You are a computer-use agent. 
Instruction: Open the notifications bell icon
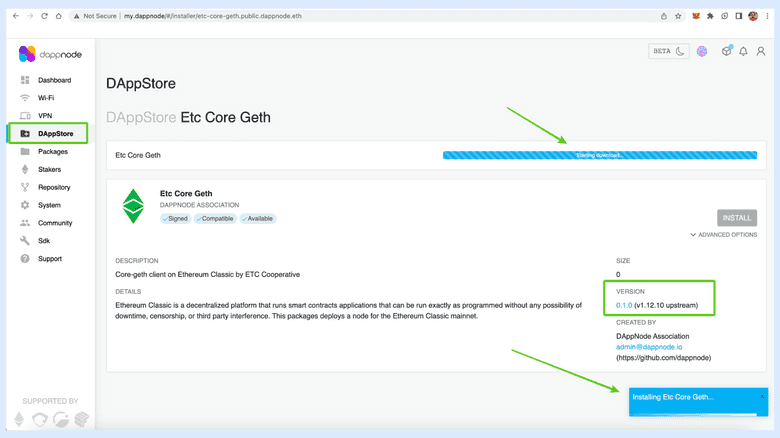tap(743, 52)
